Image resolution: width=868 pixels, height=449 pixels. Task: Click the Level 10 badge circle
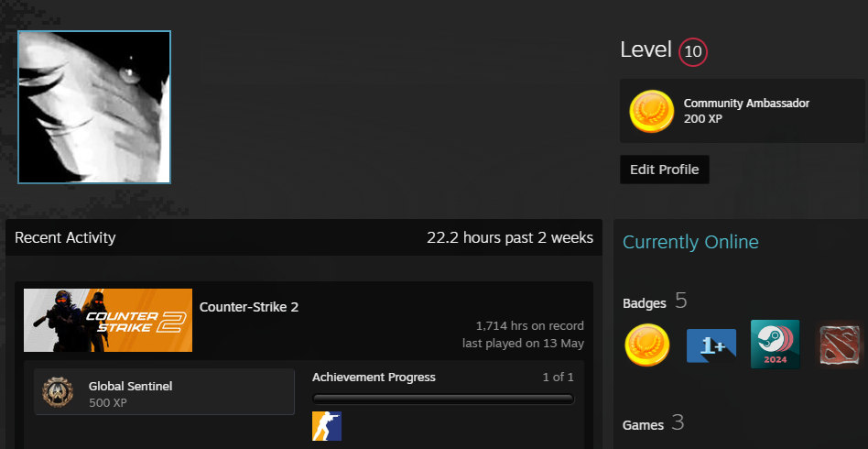coord(693,52)
